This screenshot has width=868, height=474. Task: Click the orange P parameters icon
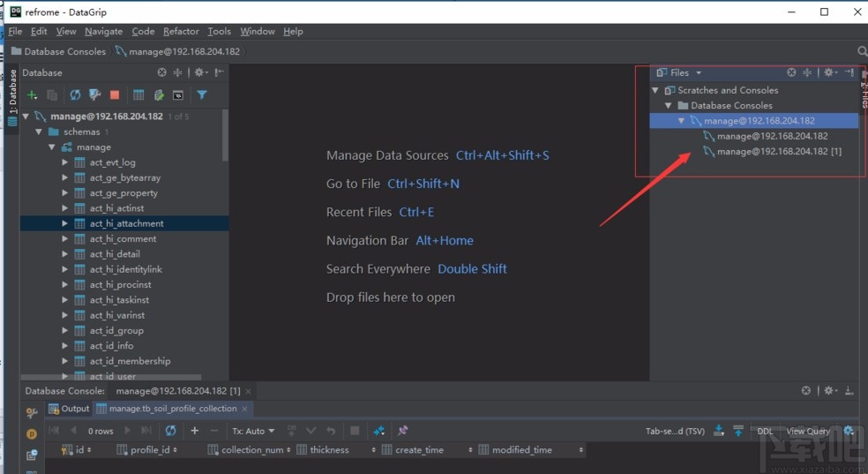click(32, 434)
